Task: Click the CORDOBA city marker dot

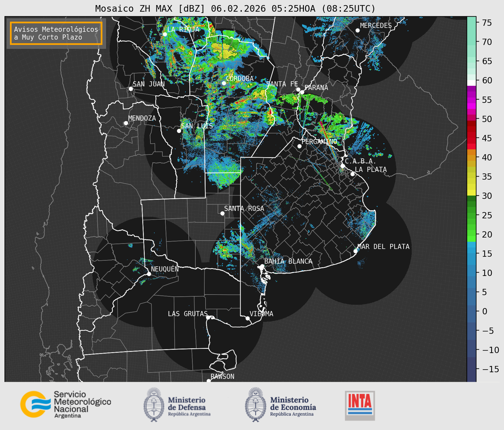Action: pyautogui.click(x=224, y=83)
